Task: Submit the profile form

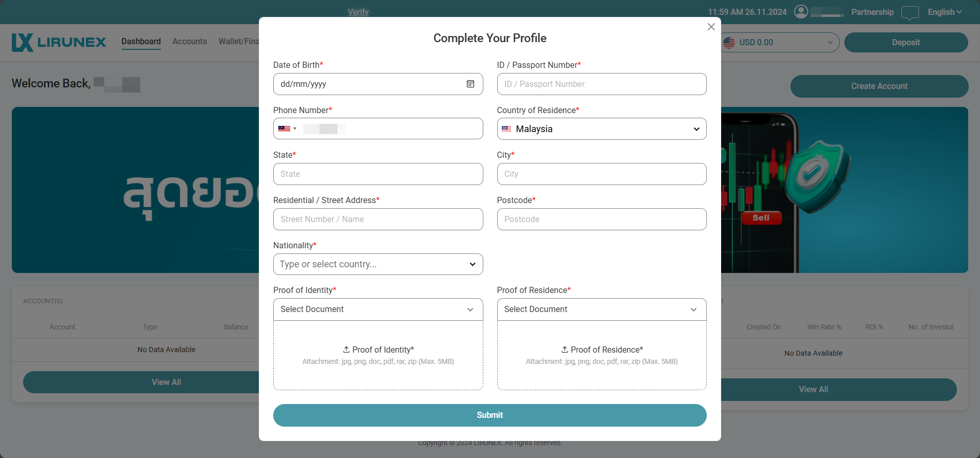Action: pyautogui.click(x=489, y=415)
